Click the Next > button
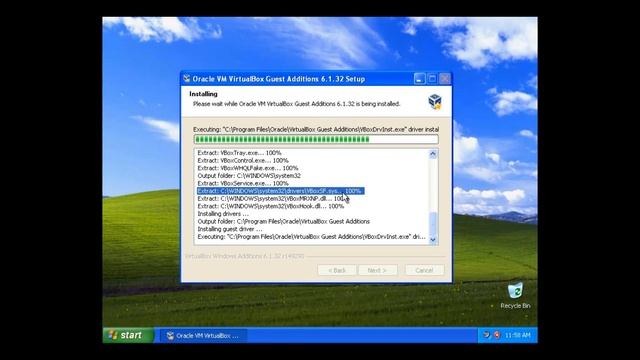 (x=377, y=270)
